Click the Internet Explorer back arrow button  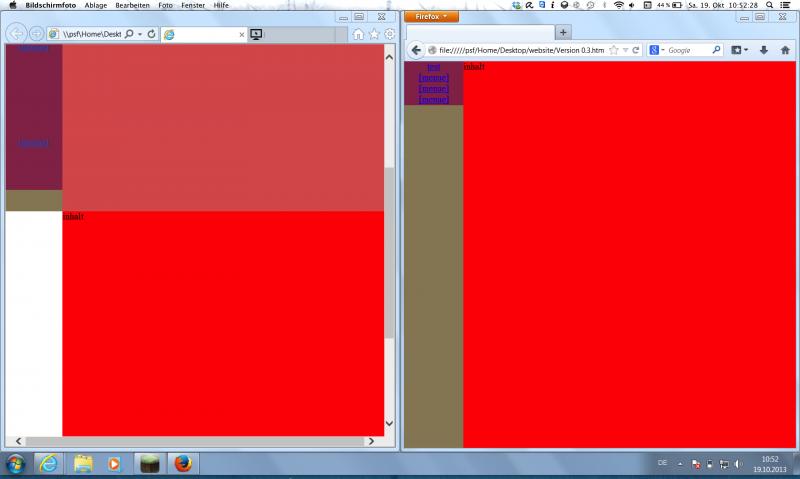coord(15,34)
